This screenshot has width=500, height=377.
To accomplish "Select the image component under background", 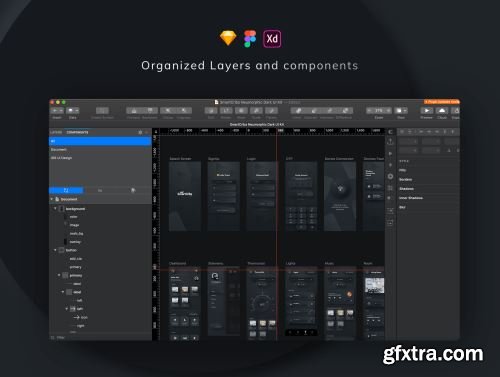I will click(x=74, y=225).
